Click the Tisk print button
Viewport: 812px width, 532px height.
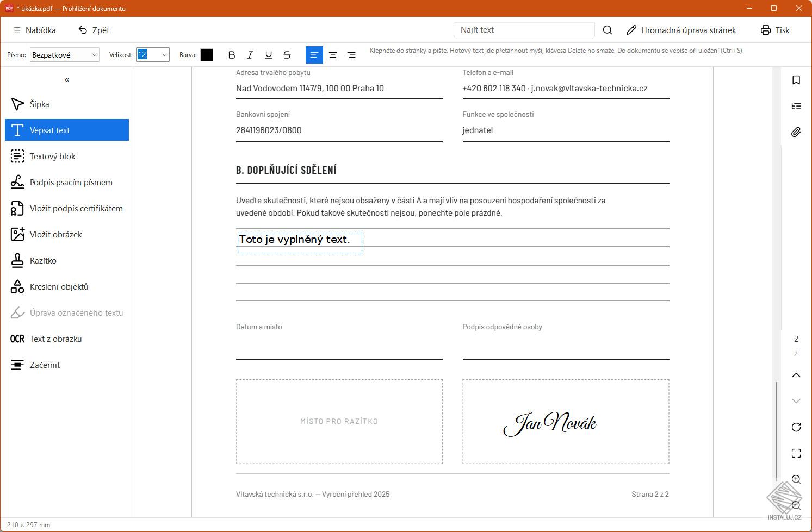point(775,30)
